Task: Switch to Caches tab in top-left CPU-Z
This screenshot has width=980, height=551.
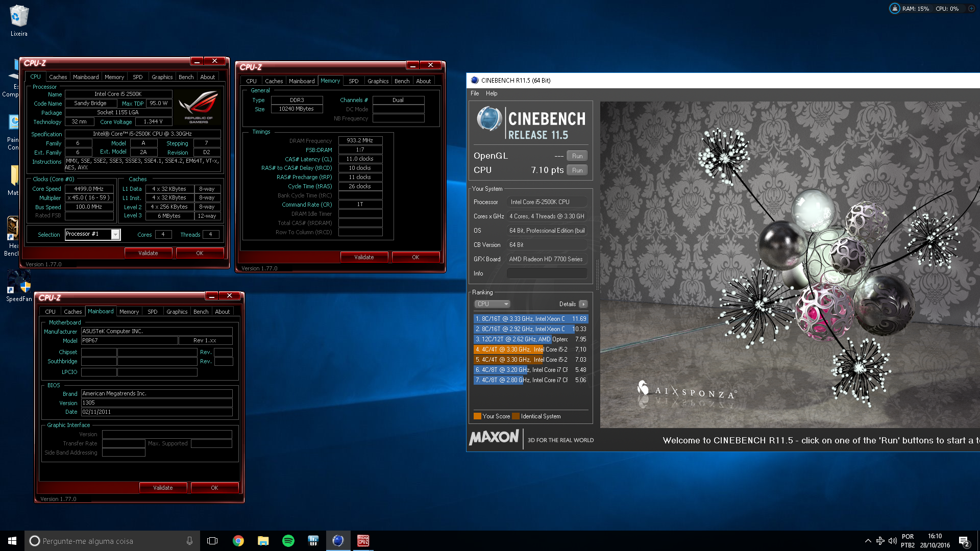Action: click(x=58, y=77)
